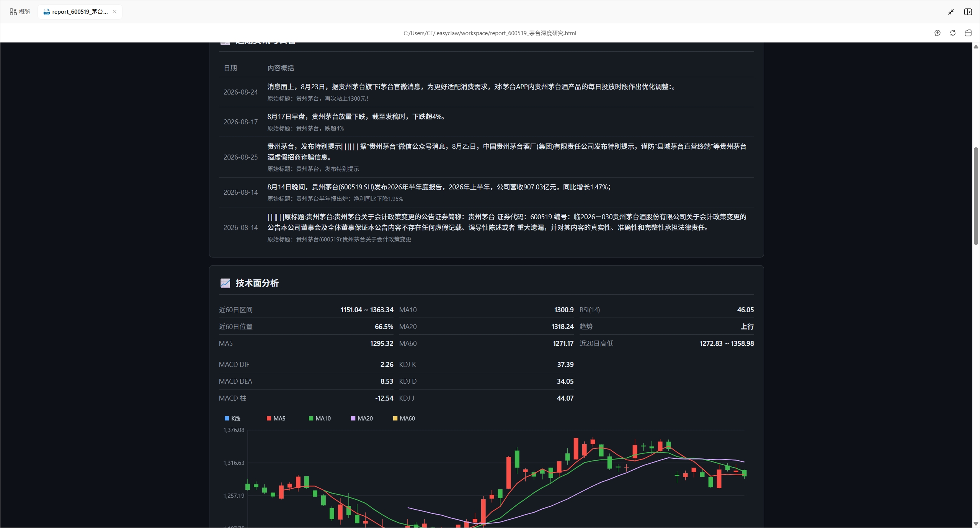Click the 概览 grid icon
Viewport: 980px width, 528px height.
click(13, 12)
